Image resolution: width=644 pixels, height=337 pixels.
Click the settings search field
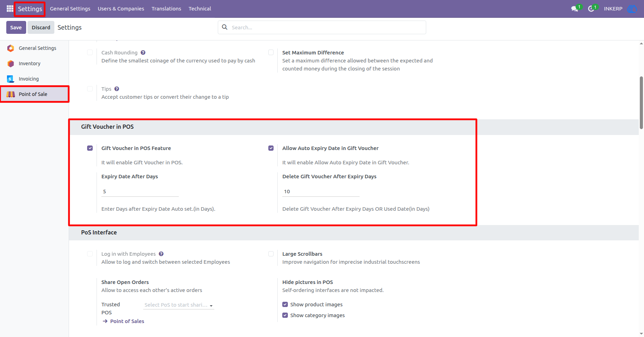point(322,27)
